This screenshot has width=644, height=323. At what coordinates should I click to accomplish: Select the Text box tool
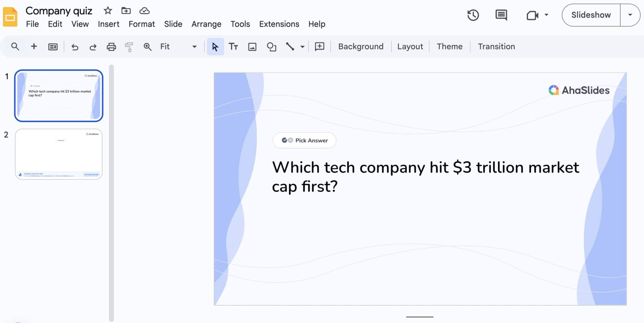[x=233, y=46]
